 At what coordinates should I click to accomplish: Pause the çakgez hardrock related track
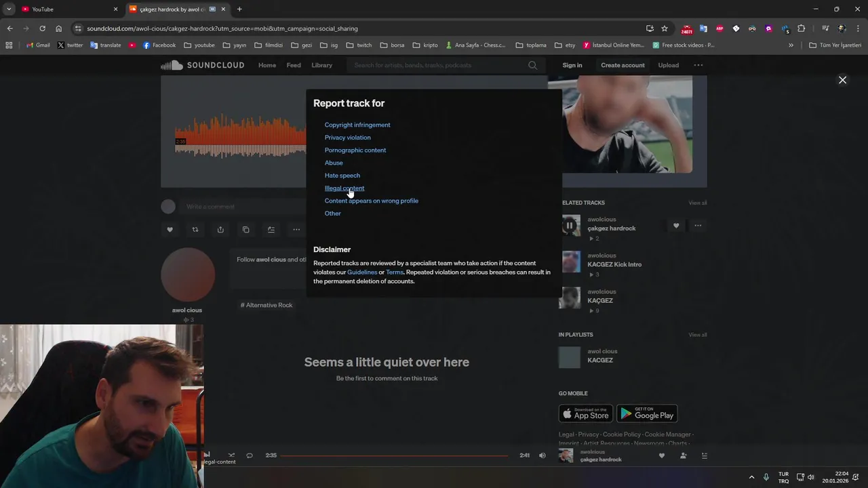pos(570,226)
